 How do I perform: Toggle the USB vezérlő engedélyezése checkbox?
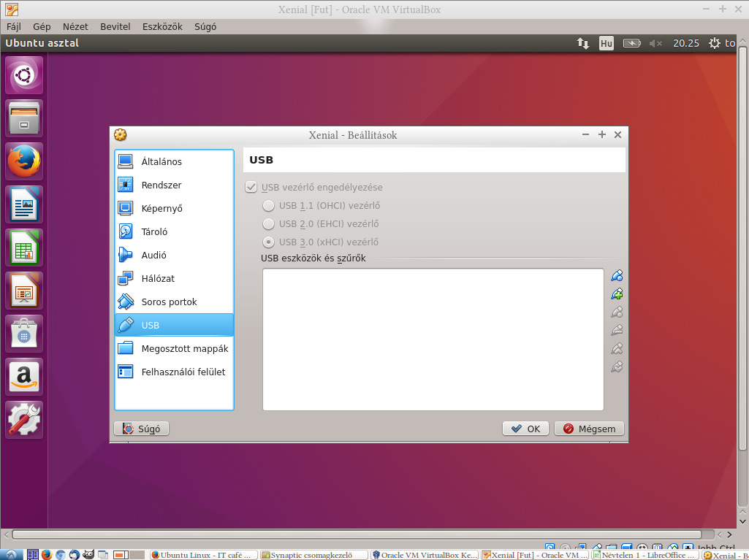pos(251,187)
